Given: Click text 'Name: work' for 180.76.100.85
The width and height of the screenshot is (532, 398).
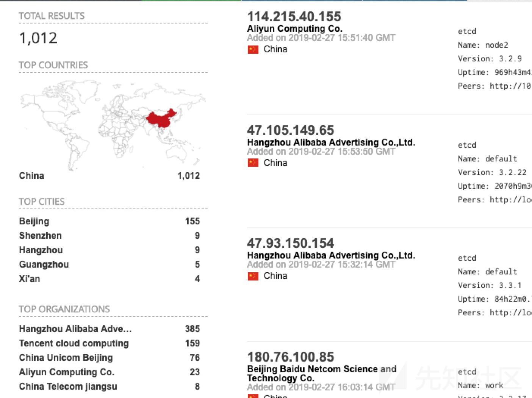Looking at the screenshot, I should [x=480, y=385].
